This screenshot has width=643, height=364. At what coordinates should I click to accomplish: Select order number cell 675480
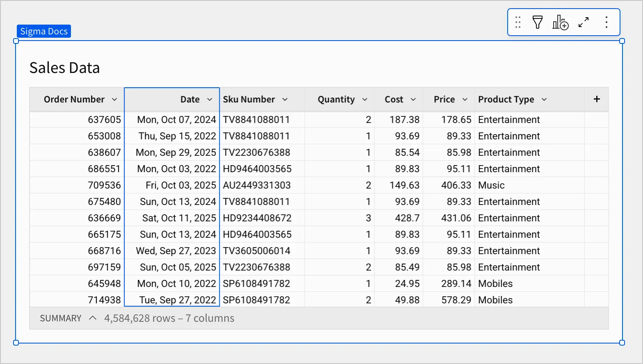click(77, 202)
